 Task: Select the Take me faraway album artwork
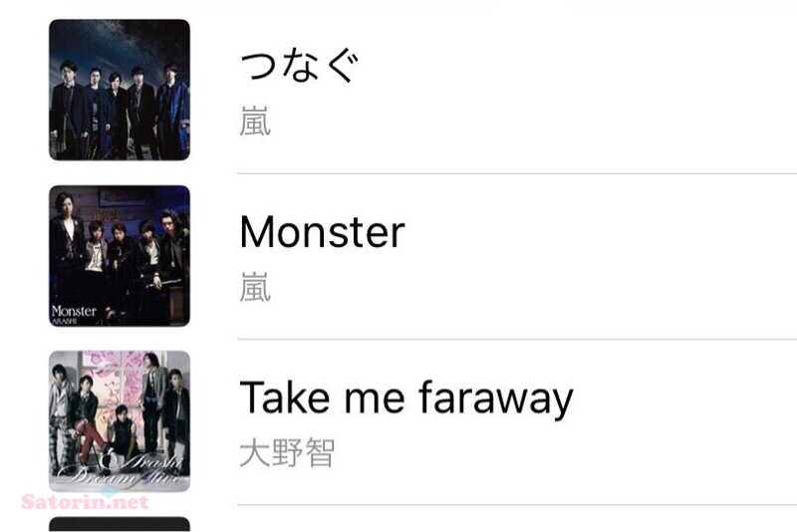point(120,421)
